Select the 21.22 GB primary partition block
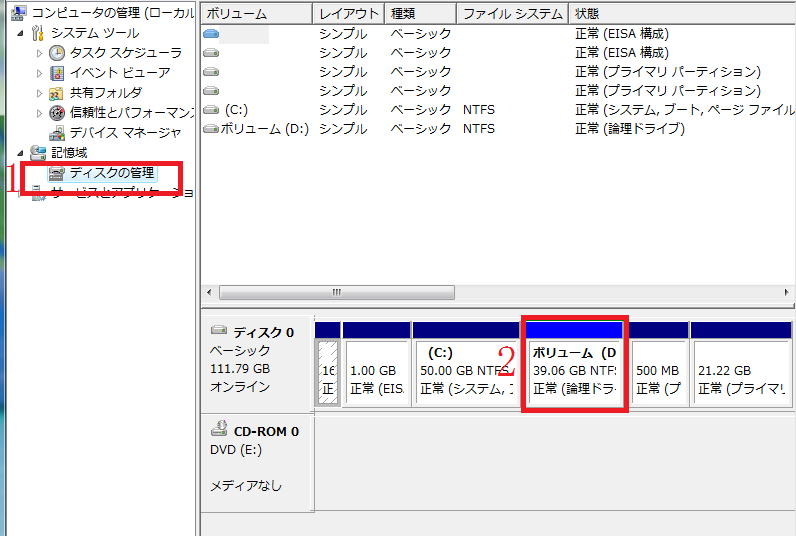The height and width of the screenshot is (536, 796). [740, 370]
